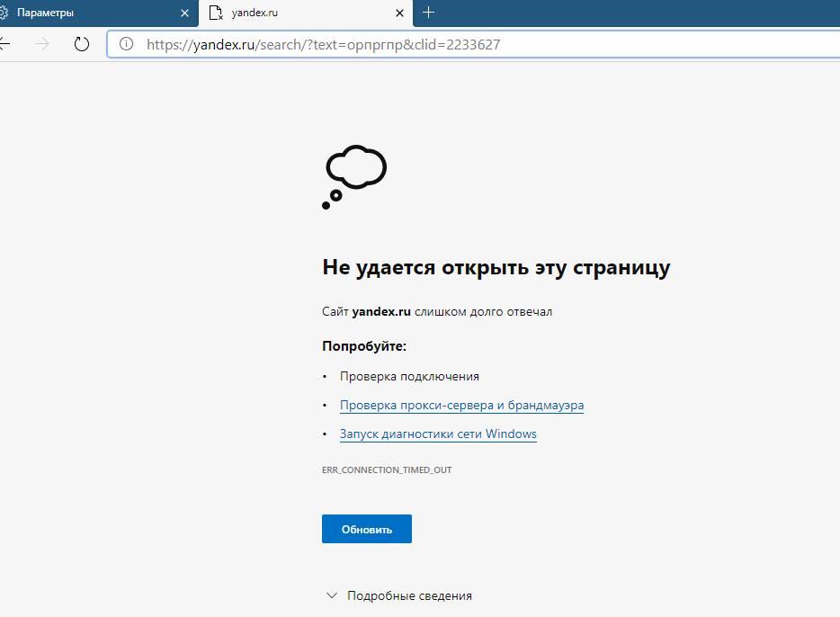Click the gear icon on Параметры tab
The height and width of the screenshot is (617, 840).
click(4, 13)
